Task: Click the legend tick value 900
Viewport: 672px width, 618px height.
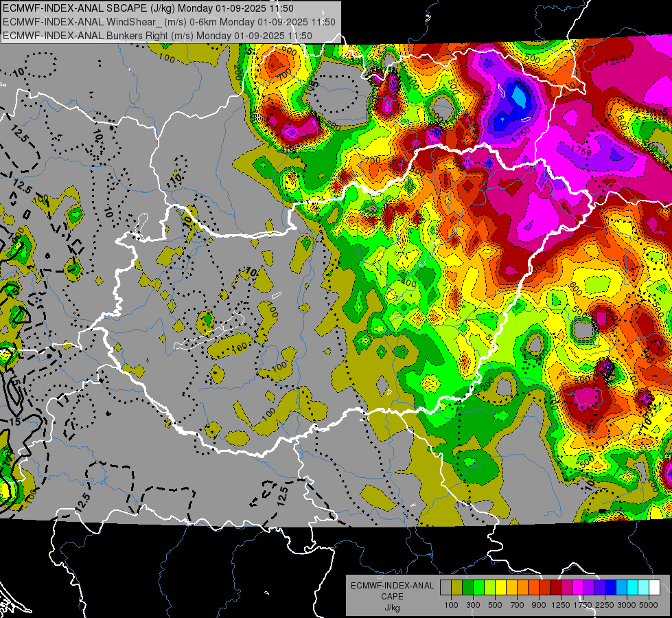Action: (x=539, y=605)
